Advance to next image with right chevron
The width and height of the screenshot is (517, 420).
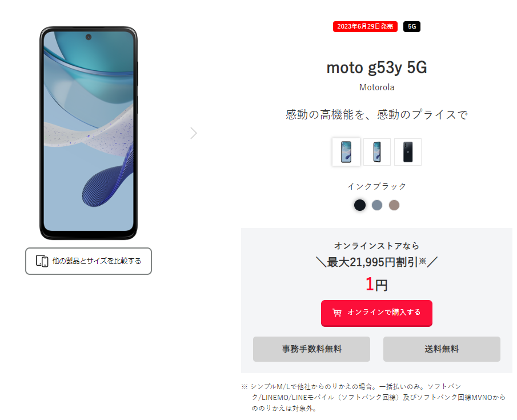(194, 133)
